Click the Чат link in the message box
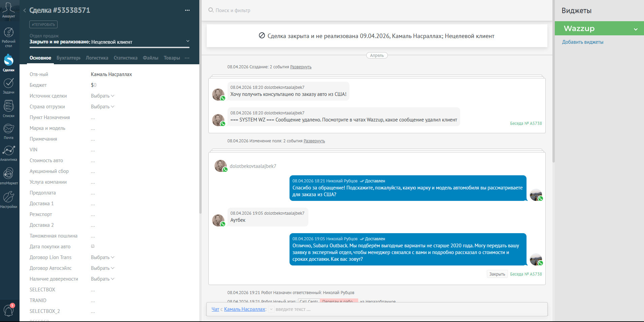The image size is (644, 322). [x=215, y=309]
